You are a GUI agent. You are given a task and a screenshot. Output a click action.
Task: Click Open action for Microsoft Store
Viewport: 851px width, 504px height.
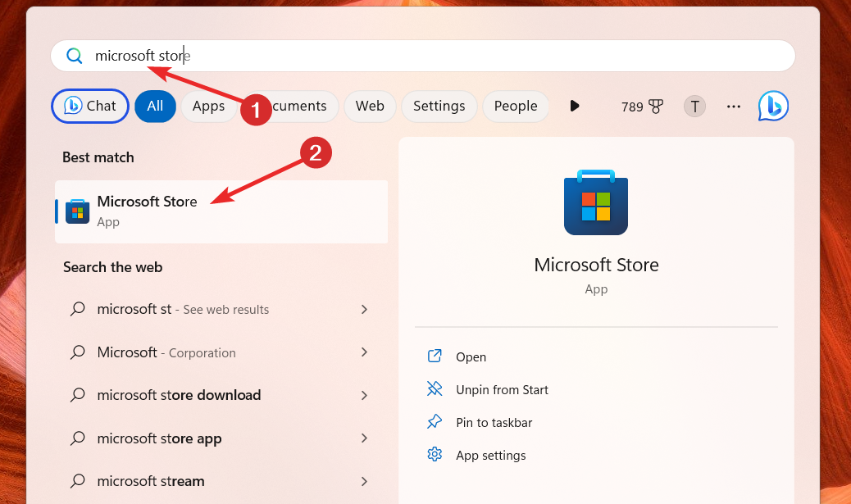pyautogui.click(x=471, y=357)
